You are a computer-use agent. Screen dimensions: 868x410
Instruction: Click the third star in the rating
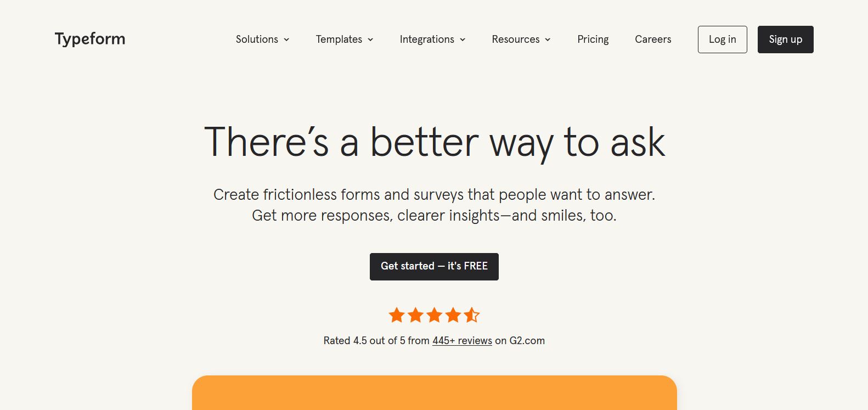(x=434, y=315)
